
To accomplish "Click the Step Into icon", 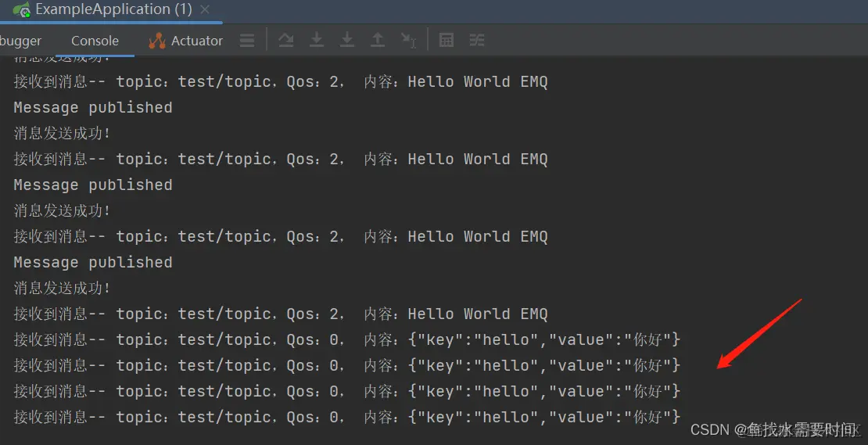I will pos(317,41).
